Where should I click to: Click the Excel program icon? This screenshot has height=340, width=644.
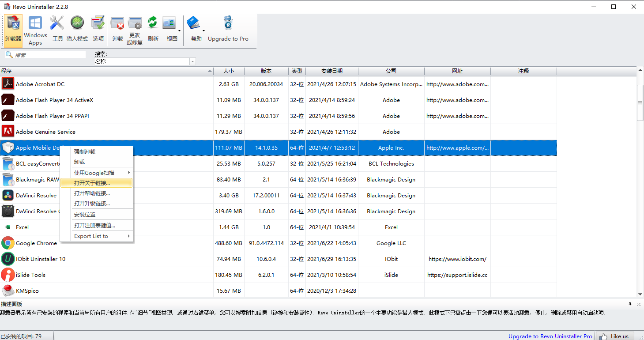tap(8, 227)
